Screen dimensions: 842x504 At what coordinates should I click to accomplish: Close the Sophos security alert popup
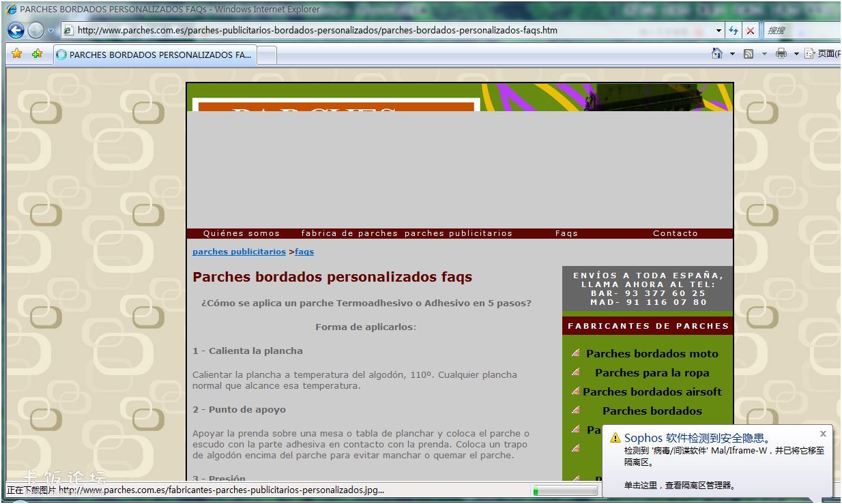823,434
